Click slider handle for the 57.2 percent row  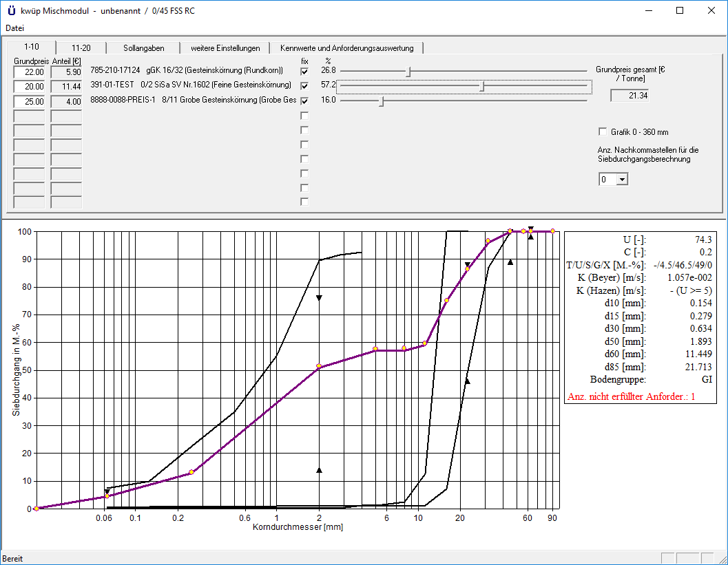(482, 86)
